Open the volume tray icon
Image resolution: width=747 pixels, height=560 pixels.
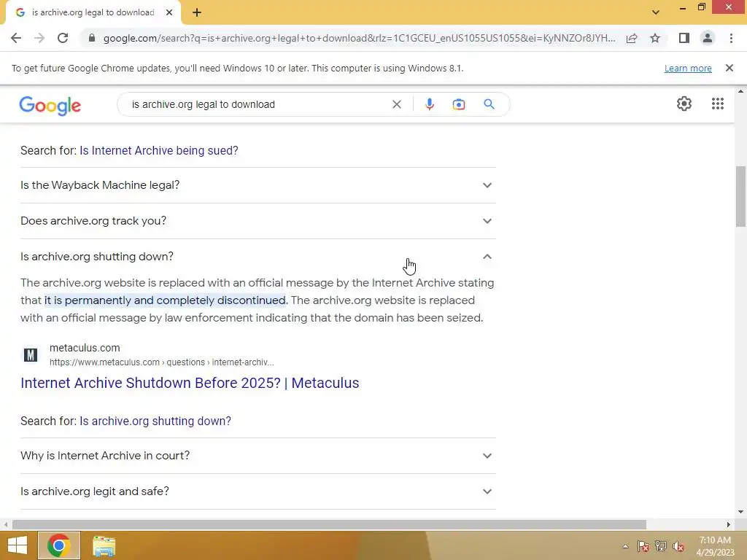pos(678,546)
